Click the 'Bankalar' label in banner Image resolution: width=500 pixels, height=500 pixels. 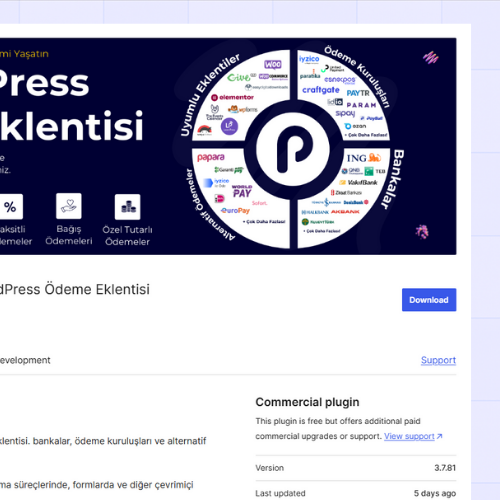[394, 179]
